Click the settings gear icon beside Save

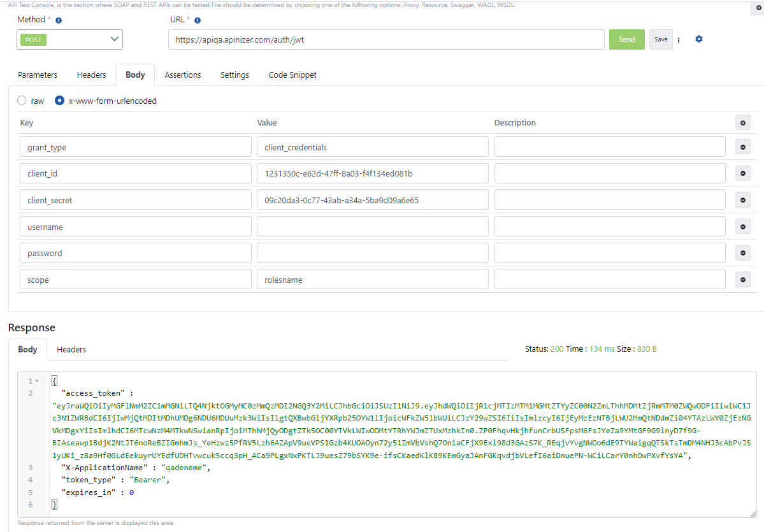point(699,40)
